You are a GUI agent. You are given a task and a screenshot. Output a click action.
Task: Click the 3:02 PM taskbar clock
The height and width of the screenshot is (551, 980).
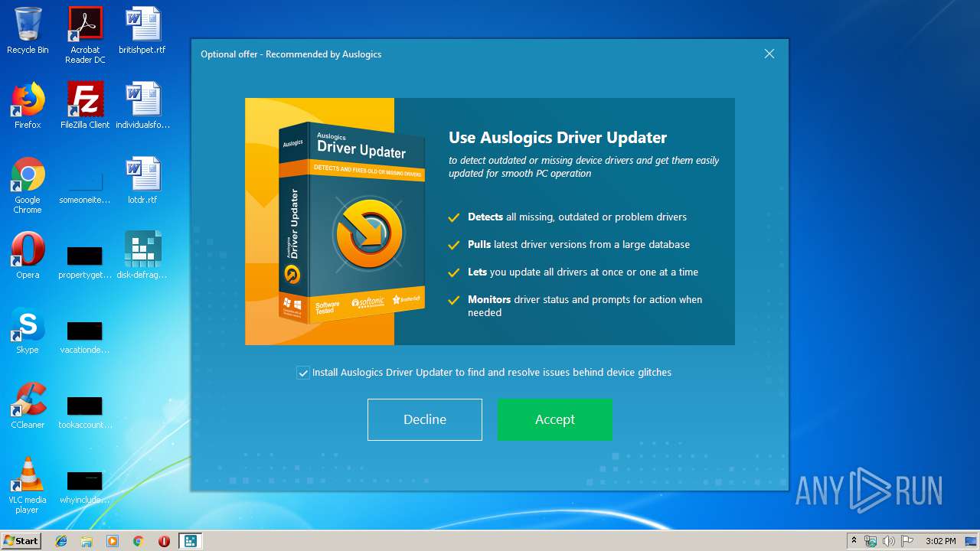point(940,541)
